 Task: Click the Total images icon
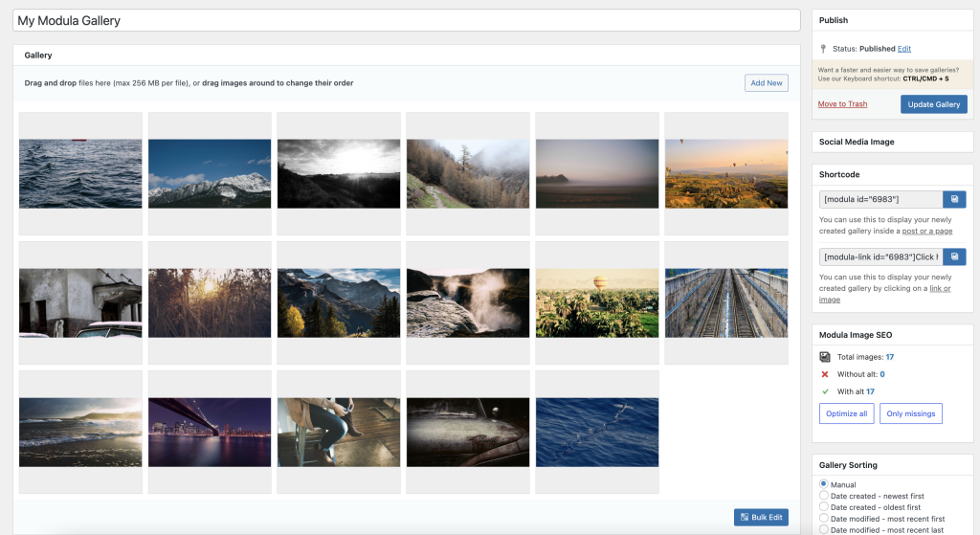coord(825,357)
